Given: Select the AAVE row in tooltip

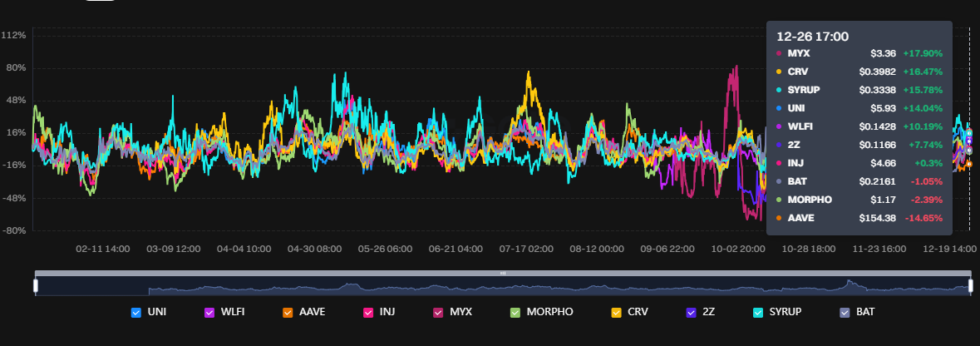Looking at the screenshot, I should point(859,218).
